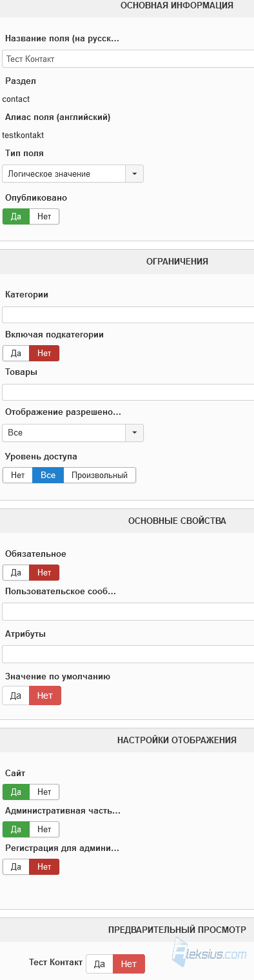Choose 'Все' for Уровень доступа
This screenshot has height=980, width=254.
click(x=48, y=475)
